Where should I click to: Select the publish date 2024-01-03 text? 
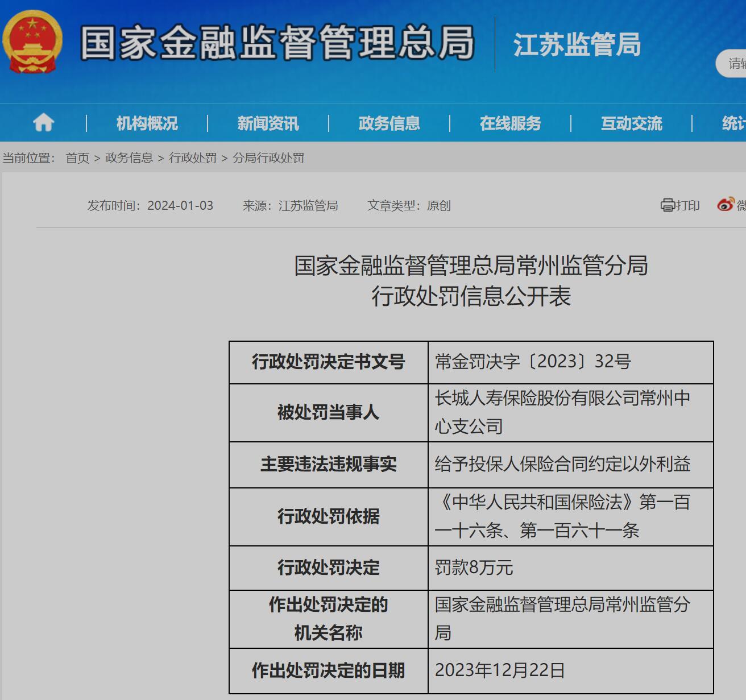click(180, 205)
